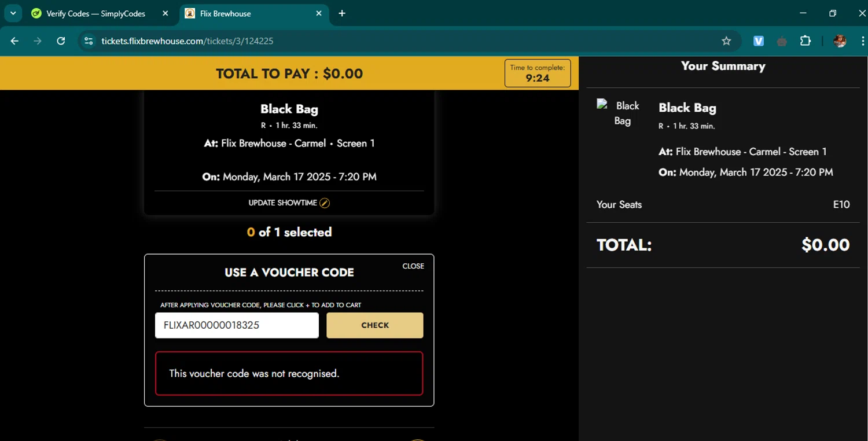
Task: Focus the voucher code input field
Action: (x=237, y=325)
